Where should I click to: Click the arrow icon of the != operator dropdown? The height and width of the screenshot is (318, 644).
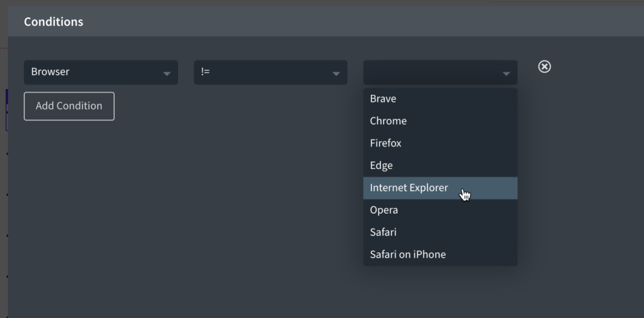point(336,74)
